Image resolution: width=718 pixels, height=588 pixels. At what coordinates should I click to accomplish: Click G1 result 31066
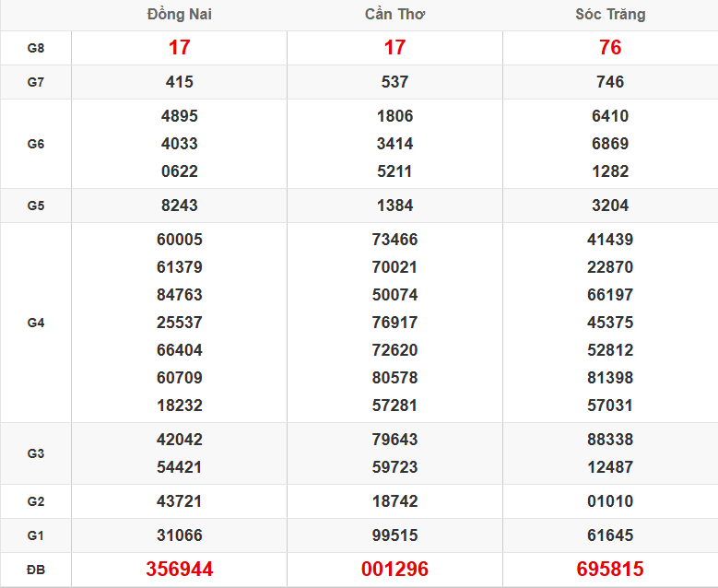[179, 535]
